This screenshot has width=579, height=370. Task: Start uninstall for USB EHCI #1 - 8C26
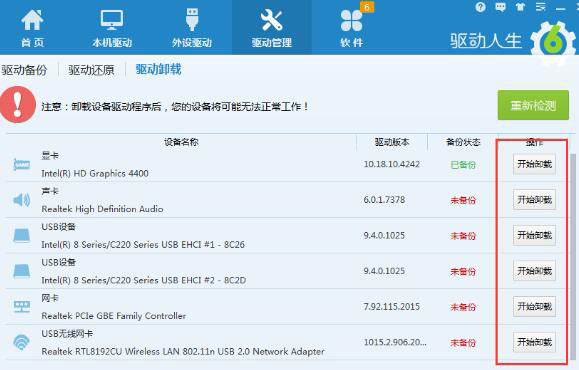[x=534, y=235]
